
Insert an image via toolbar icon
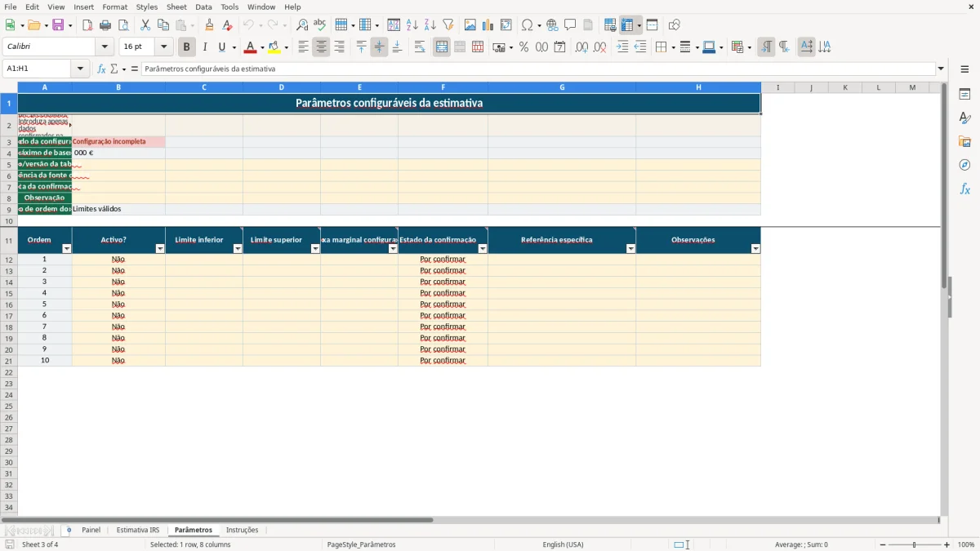click(470, 25)
